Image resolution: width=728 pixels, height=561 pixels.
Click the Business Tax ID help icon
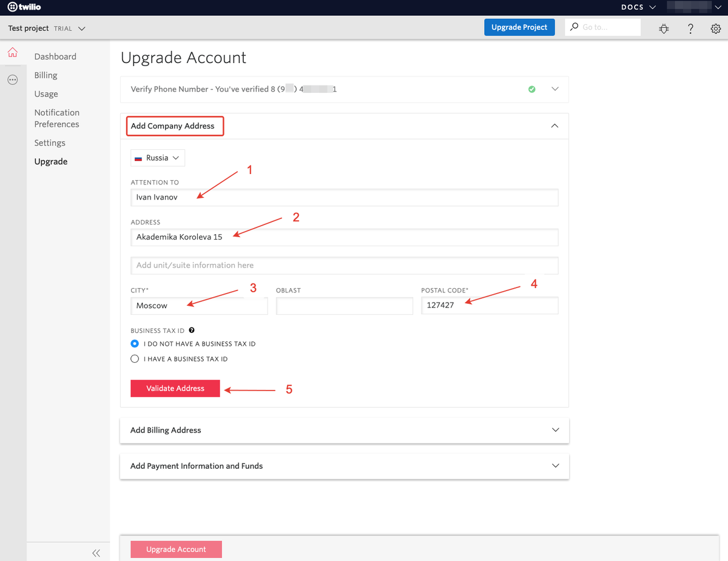(x=192, y=331)
